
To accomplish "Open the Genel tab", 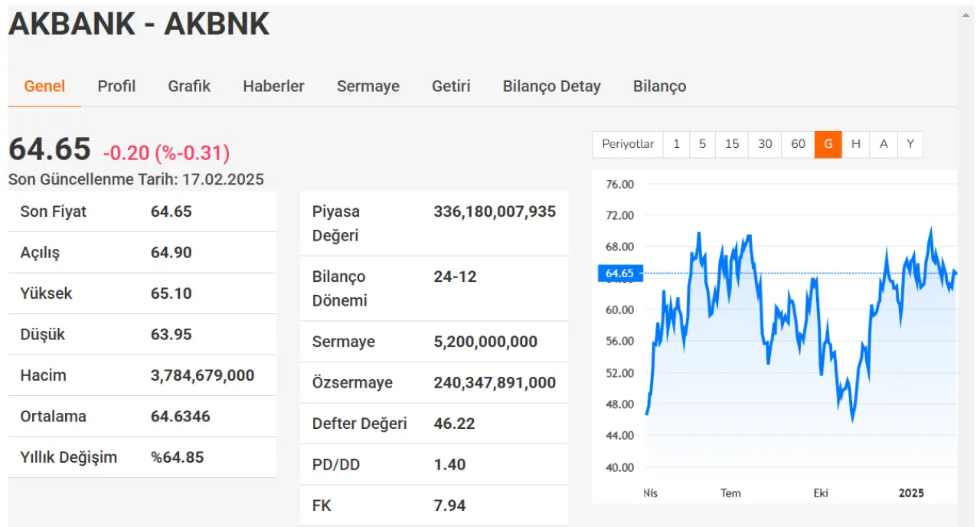I will 44,87.
